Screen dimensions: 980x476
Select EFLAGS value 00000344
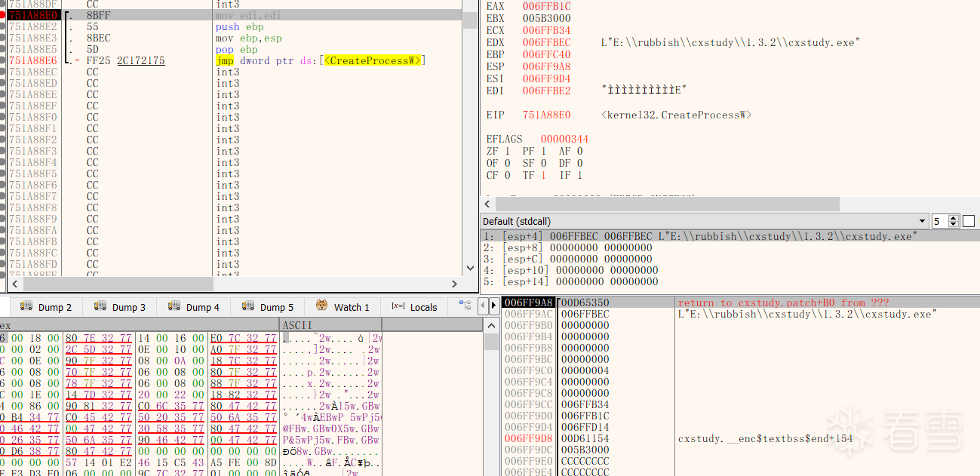pos(565,139)
